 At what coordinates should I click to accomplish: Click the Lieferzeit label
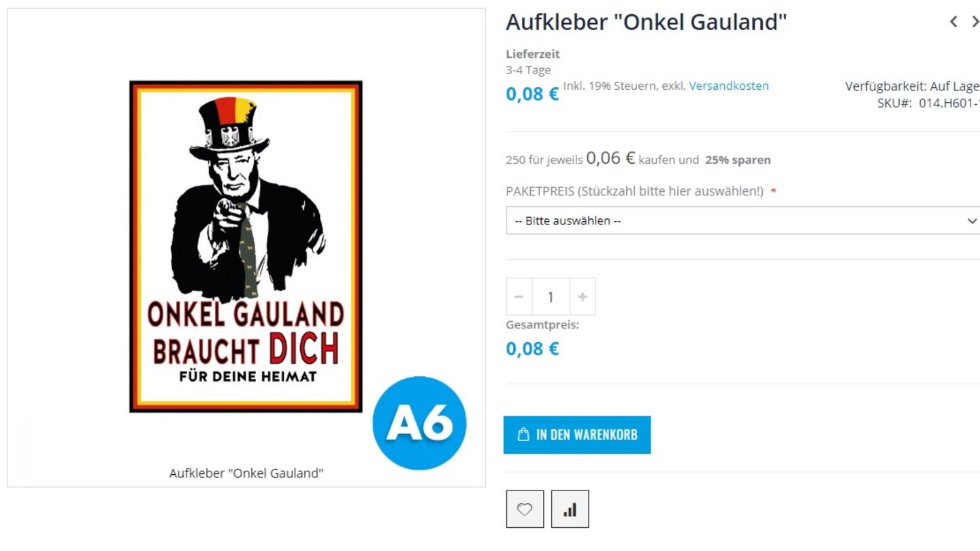[533, 54]
